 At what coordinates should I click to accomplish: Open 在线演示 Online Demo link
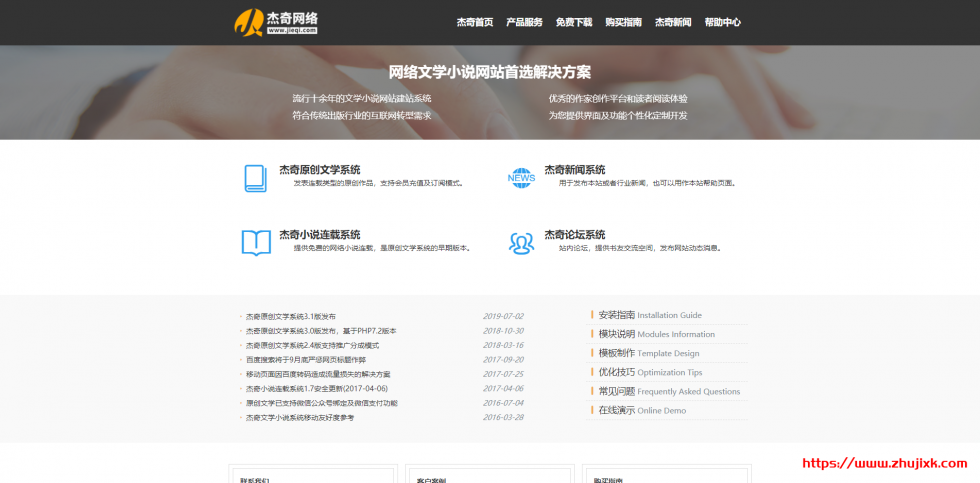pos(642,411)
